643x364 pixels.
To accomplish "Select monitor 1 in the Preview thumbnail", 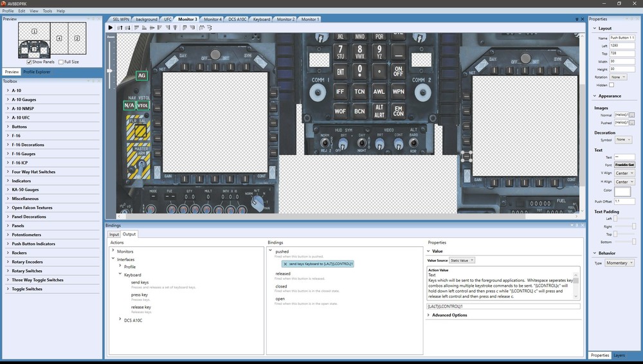I will pyautogui.click(x=34, y=31).
